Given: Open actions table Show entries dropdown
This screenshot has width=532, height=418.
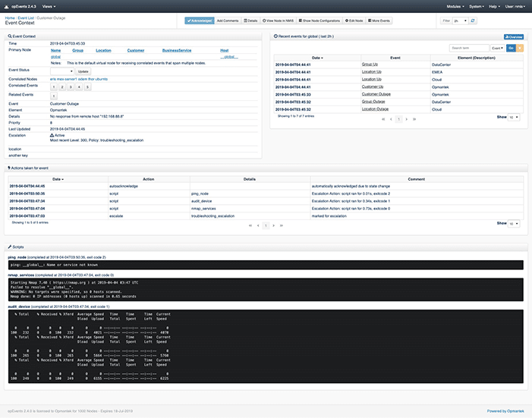Looking at the screenshot, I should click(514, 224).
